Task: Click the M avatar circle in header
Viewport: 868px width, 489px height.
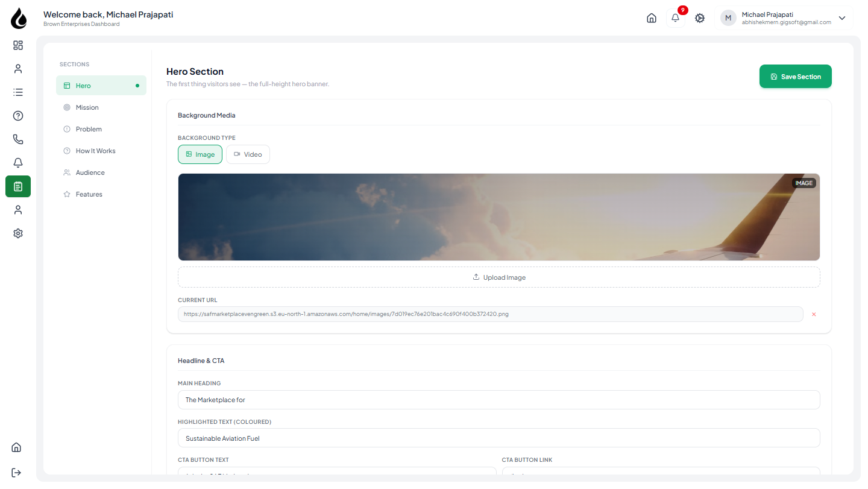Action: pos(728,18)
